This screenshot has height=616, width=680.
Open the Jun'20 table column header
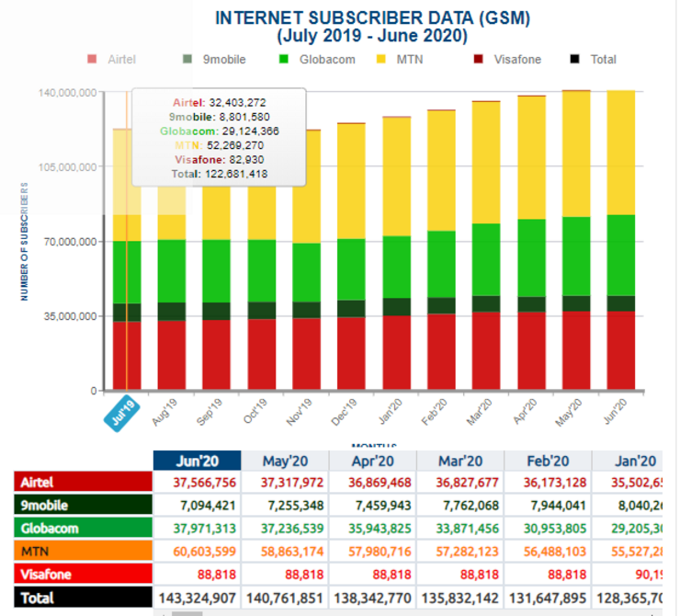click(198, 461)
